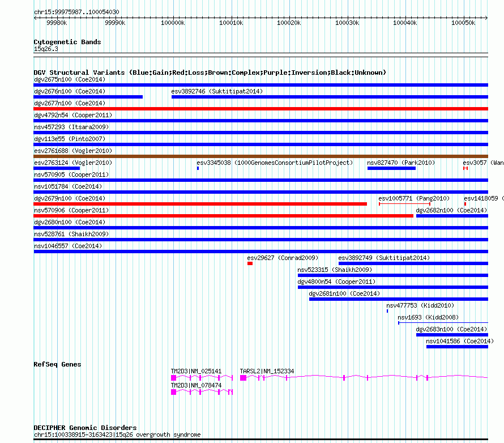Click the 100000k ruler tick label

point(173,23)
